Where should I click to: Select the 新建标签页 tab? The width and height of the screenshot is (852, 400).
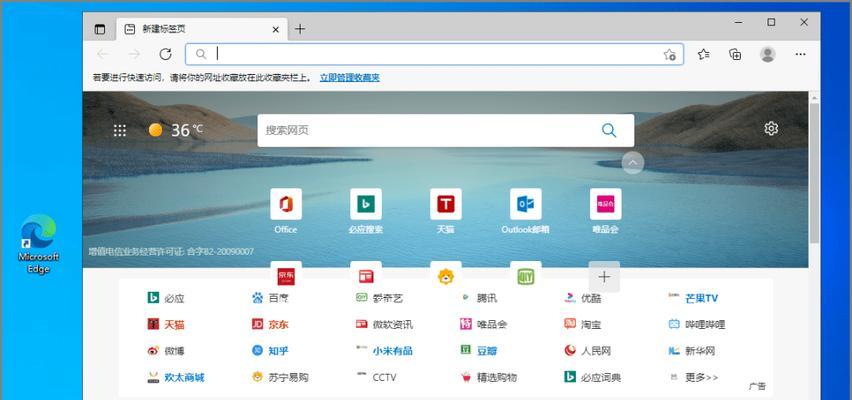click(202, 29)
